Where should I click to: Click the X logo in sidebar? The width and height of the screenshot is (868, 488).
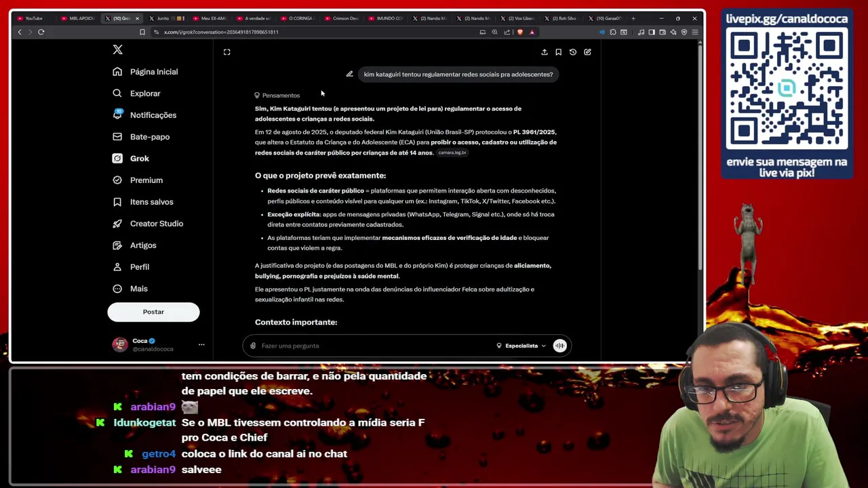117,49
